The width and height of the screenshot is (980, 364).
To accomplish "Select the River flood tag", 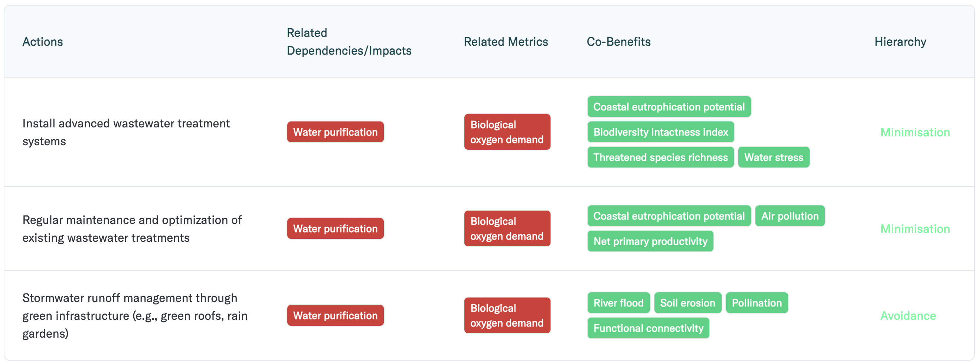I will [618, 303].
